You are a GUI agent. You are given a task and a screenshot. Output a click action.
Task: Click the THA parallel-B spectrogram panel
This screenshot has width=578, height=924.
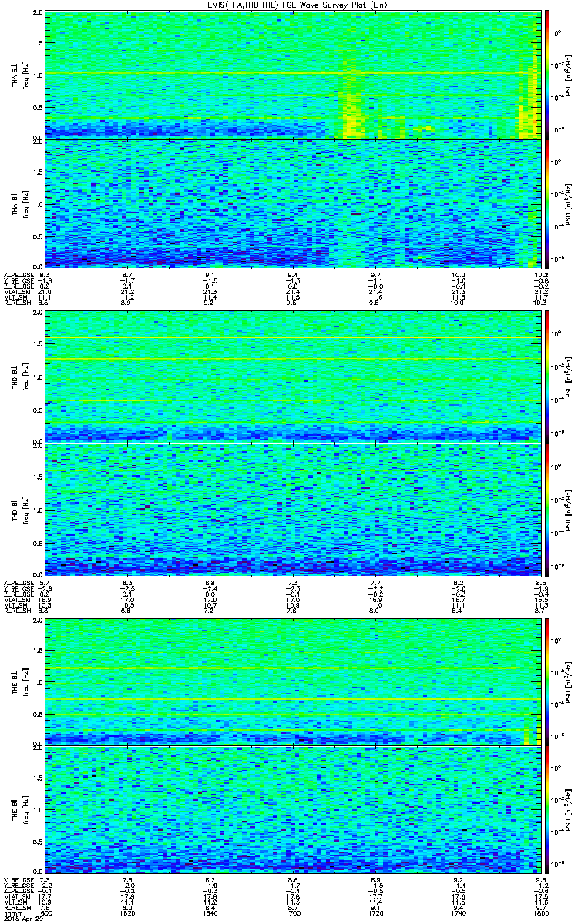click(x=293, y=204)
